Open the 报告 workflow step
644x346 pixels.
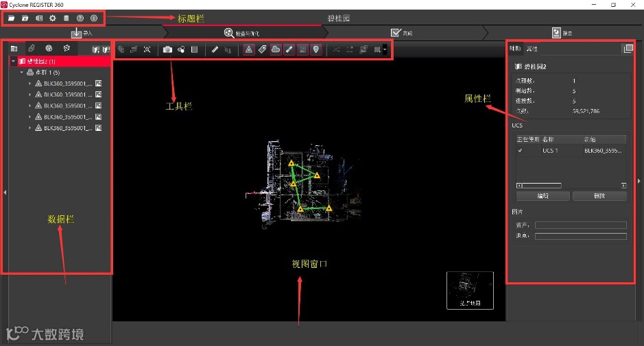(562, 33)
